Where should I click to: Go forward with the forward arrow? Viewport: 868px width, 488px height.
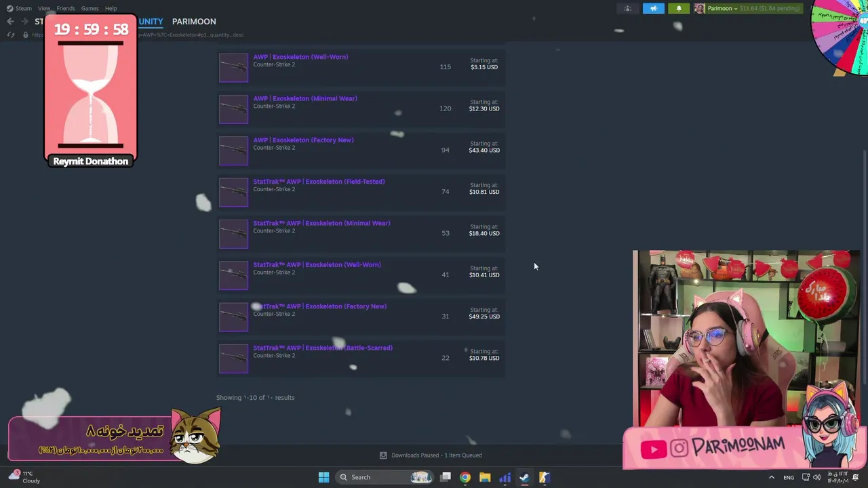(x=24, y=22)
